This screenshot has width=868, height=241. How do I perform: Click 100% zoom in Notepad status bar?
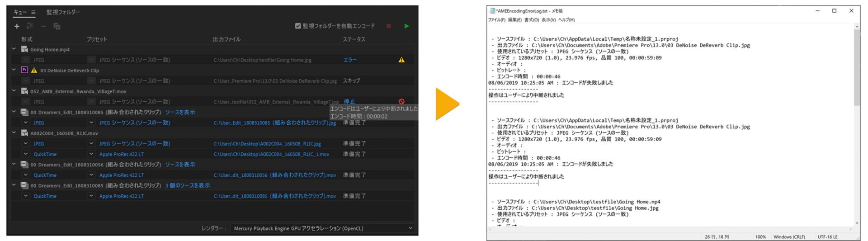760,236
